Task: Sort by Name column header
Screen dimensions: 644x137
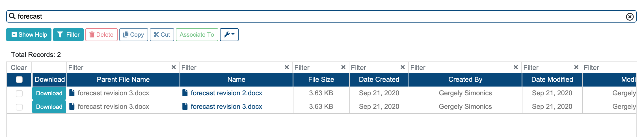Action: pos(236,79)
